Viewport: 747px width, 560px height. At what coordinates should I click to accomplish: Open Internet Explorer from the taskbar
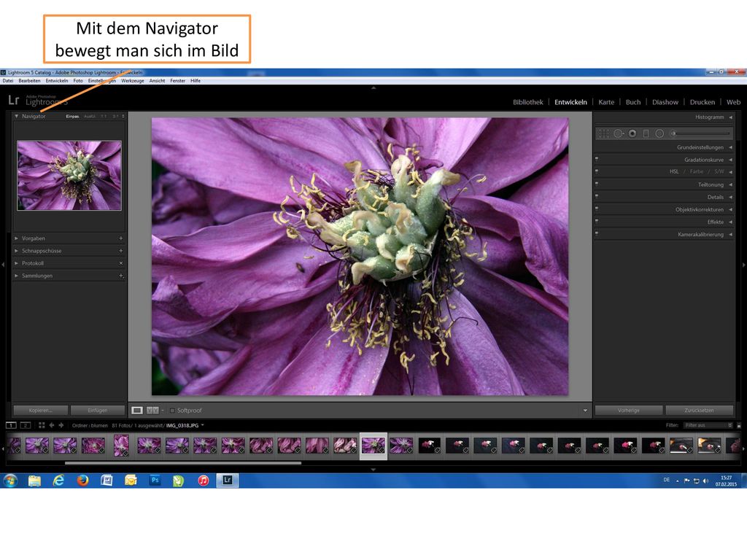(x=58, y=481)
